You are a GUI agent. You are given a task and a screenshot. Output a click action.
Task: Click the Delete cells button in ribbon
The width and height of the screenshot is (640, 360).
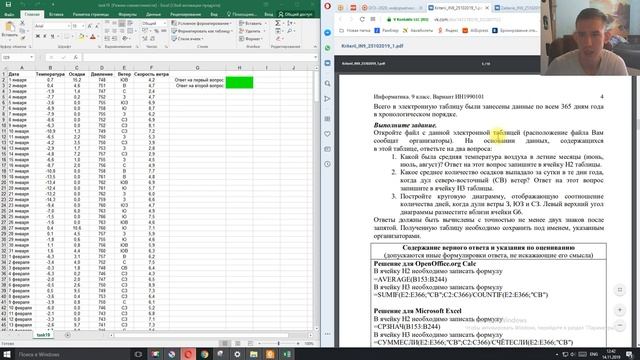click(250, 31)
